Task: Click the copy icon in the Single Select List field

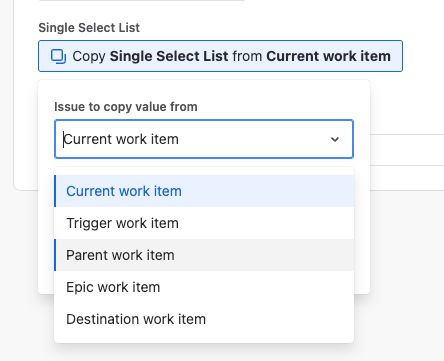Action: click(x=58, y=56)
